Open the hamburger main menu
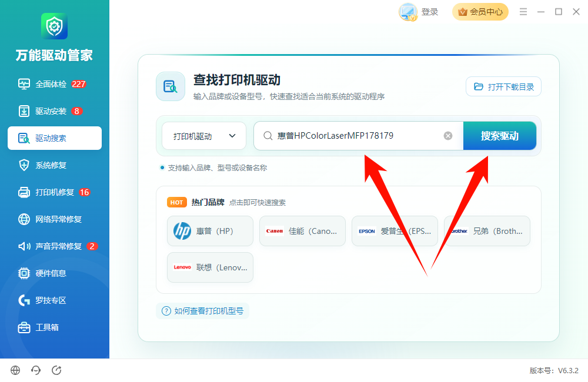The height and width of the screenshot is (382, 588). [523, 12]
